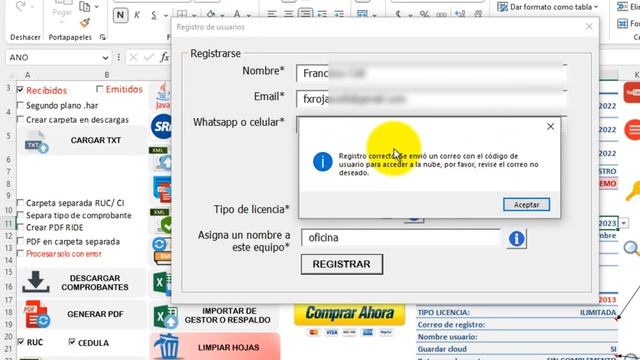Click the Java icon
640x360 pixels.
tap(163, 96)
